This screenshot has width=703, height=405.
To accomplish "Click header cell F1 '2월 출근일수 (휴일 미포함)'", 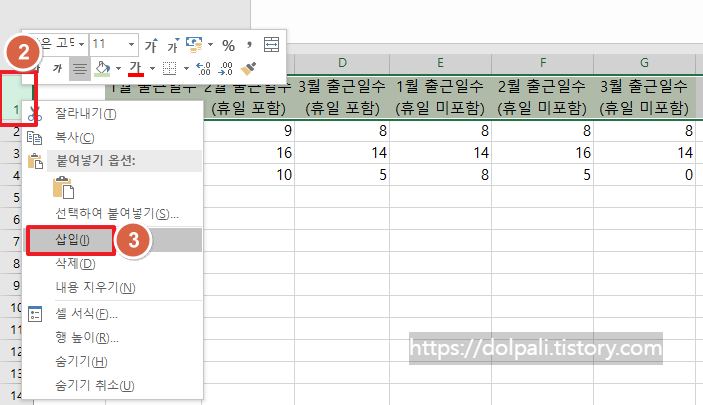I will click(x=542, y=97).
